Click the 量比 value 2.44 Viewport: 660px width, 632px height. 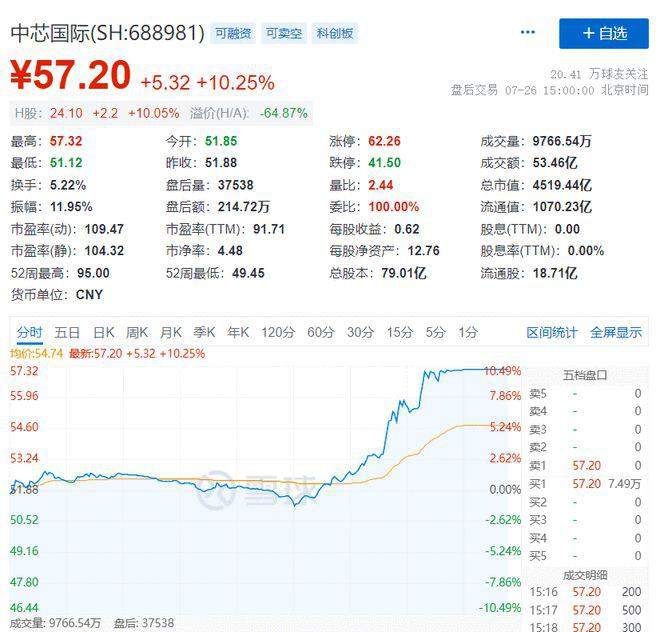381,185
